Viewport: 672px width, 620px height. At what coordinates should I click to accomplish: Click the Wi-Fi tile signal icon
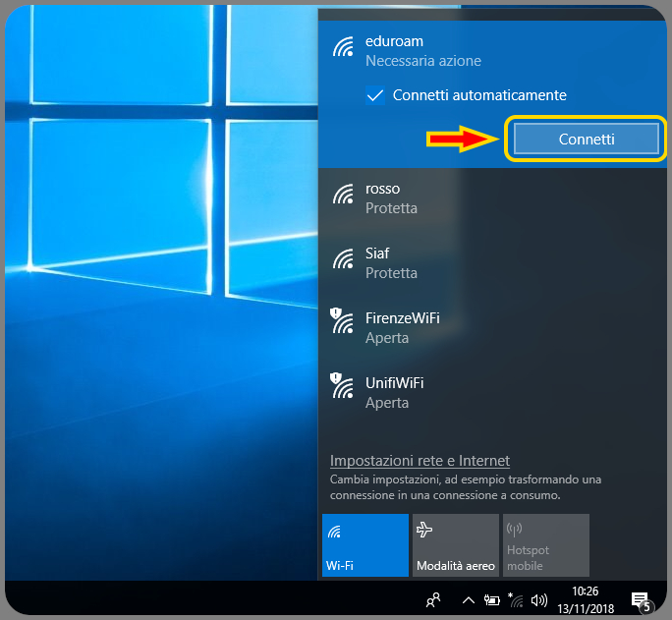pos(334,532)
